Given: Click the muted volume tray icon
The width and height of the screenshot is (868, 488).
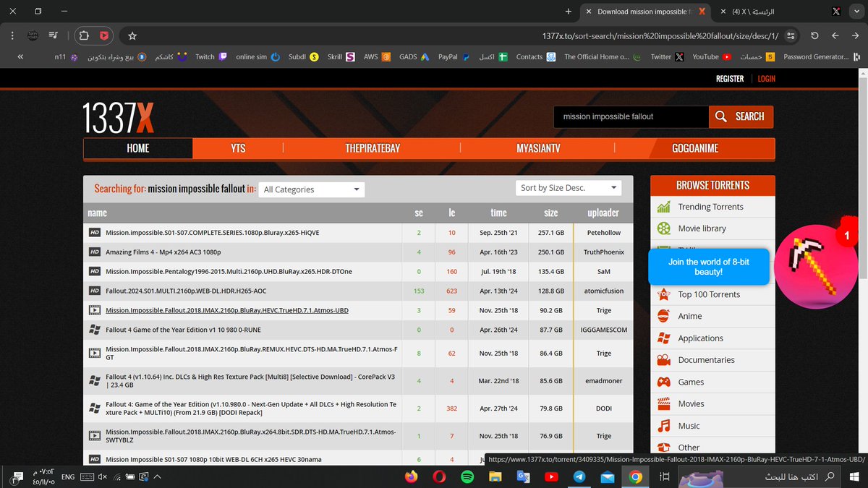Looking at the screenshot, I should click(x=102, y=476).
